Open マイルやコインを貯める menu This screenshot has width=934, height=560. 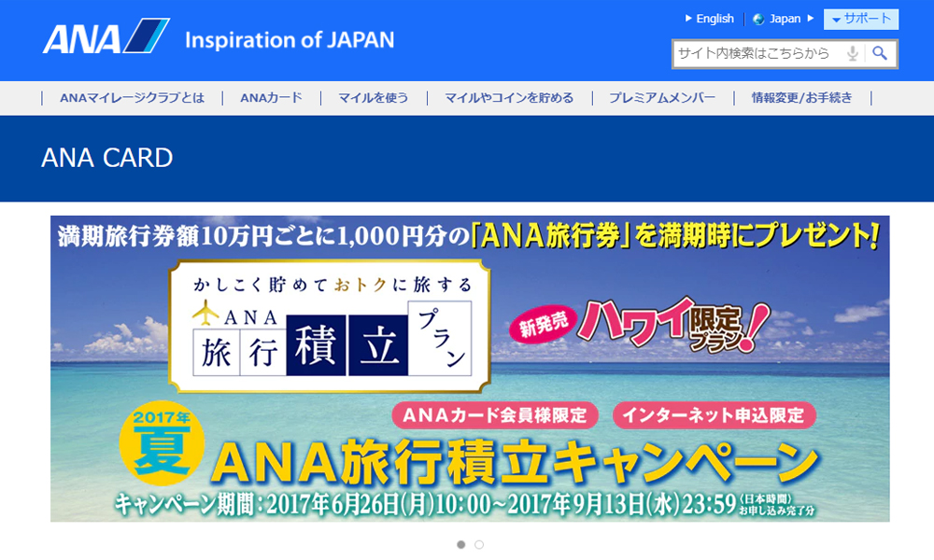point(509,98)
